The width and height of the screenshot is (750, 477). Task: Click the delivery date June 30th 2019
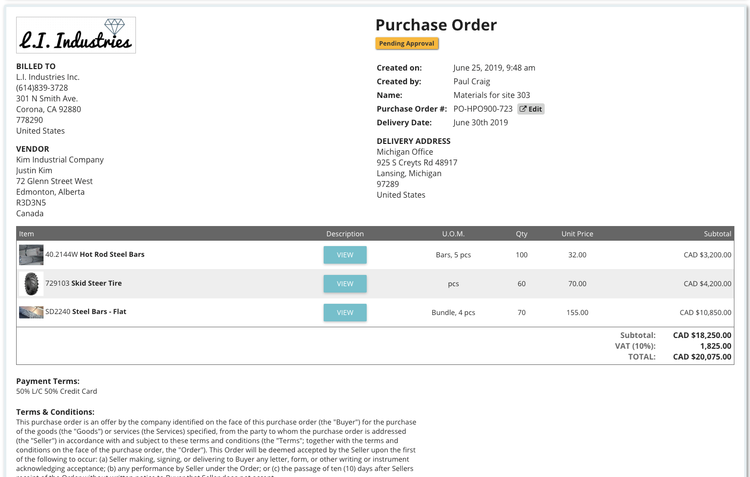point(481,122)
